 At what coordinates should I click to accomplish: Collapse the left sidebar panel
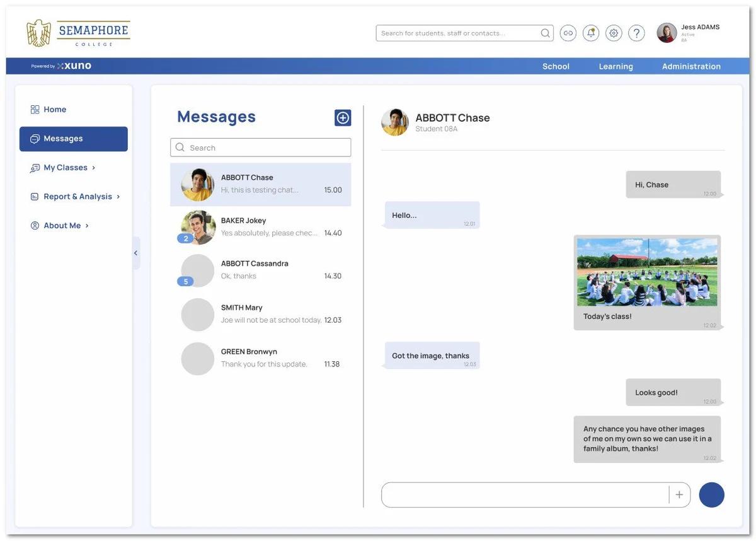click(x=135, y=253)
